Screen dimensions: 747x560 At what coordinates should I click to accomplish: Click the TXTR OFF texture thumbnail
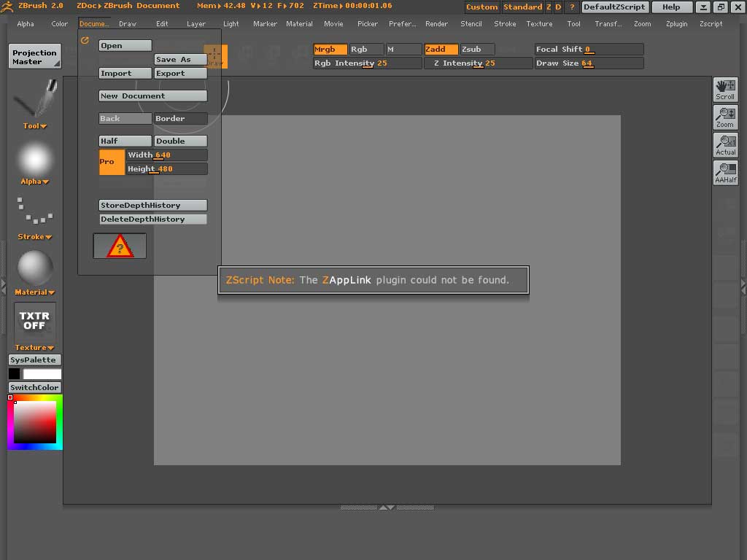tap(35, 322)
